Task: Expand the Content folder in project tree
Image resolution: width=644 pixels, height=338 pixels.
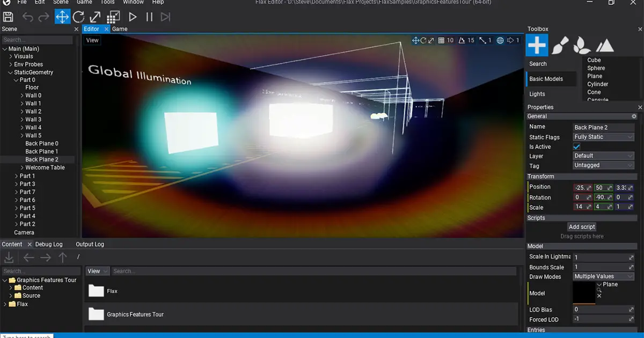Action: (11, 288)
